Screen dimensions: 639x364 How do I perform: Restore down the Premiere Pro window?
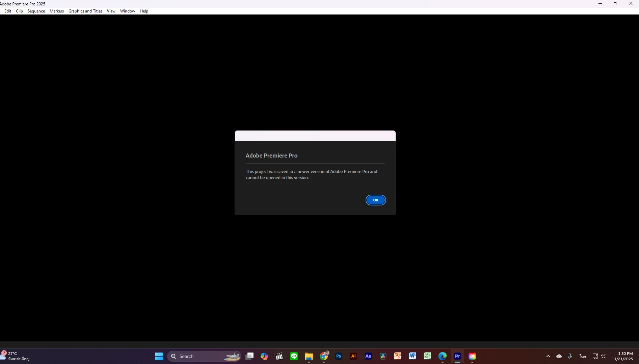[x=615, y=4]
